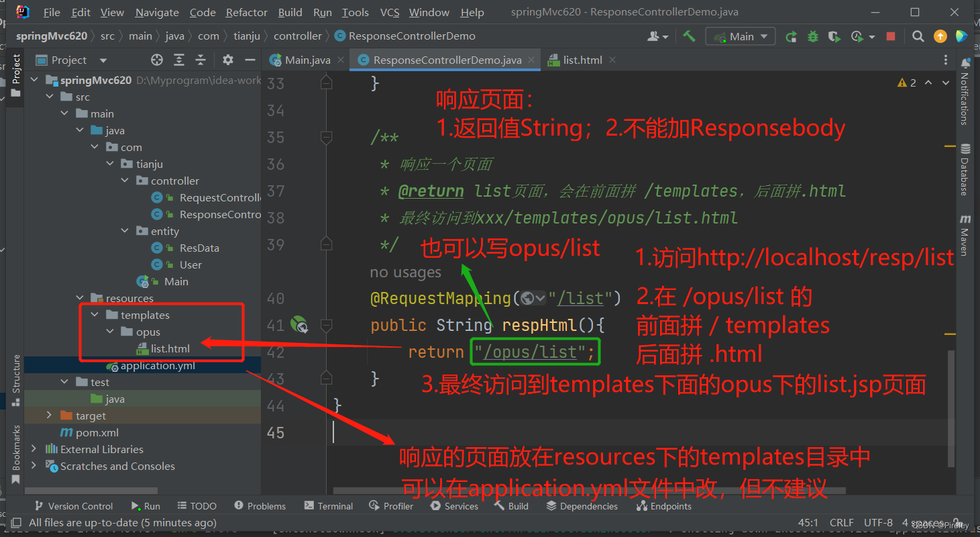Close the ResponseControllerDemo.java tab
Screen dimensions: 980x537
click(531, 60)
